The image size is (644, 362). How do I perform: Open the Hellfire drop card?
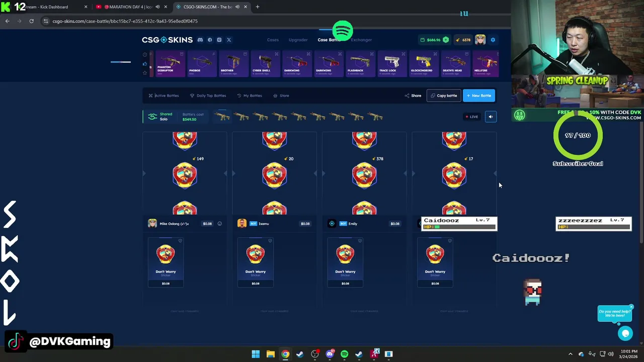tap(485, 64)
